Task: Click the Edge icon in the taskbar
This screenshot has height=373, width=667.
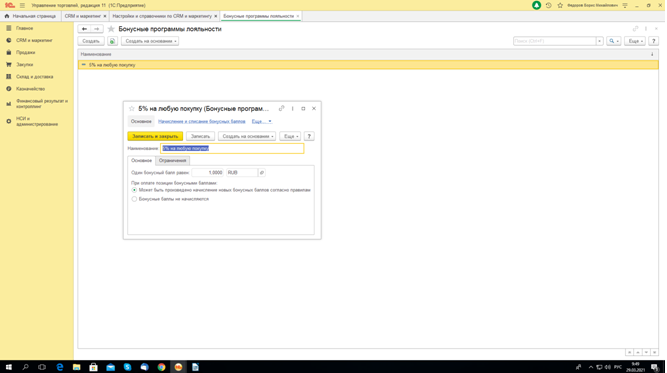Action: pos(60,367)
